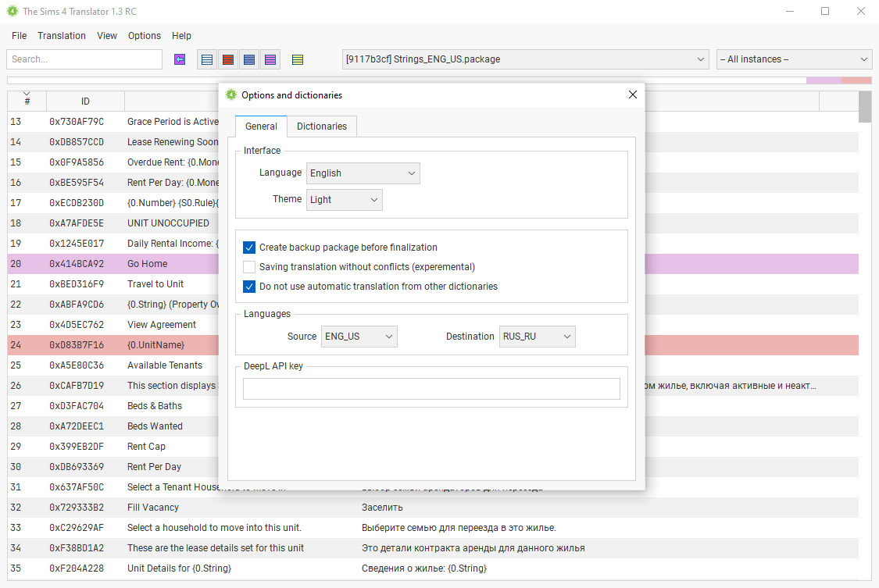Enable Saving translation without conflicts option
879x588 pixels.
tap(249, 266)
